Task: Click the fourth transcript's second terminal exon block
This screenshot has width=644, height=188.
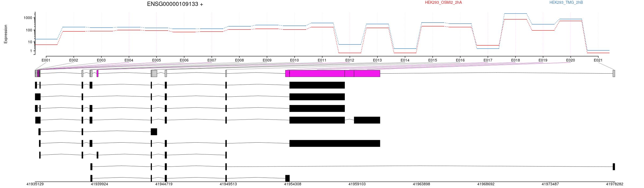Action: click(367, 120)
